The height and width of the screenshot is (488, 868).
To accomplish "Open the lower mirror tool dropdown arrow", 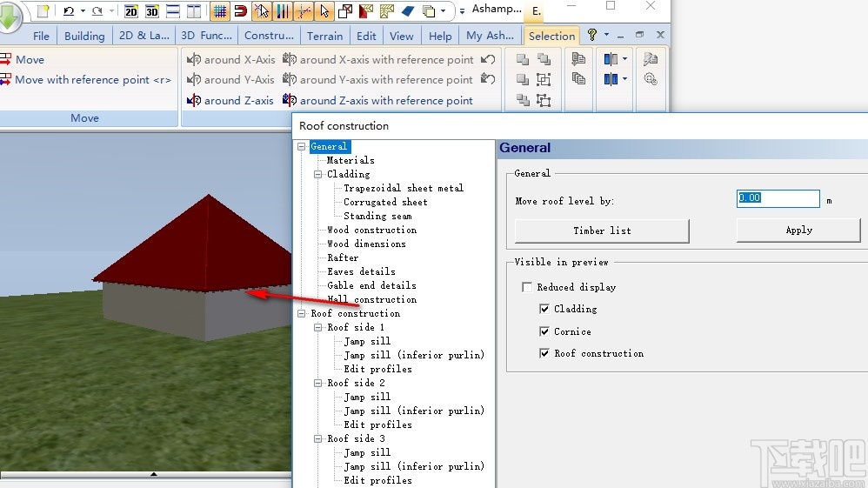I will pyautogui.click(x=625, y=78).
